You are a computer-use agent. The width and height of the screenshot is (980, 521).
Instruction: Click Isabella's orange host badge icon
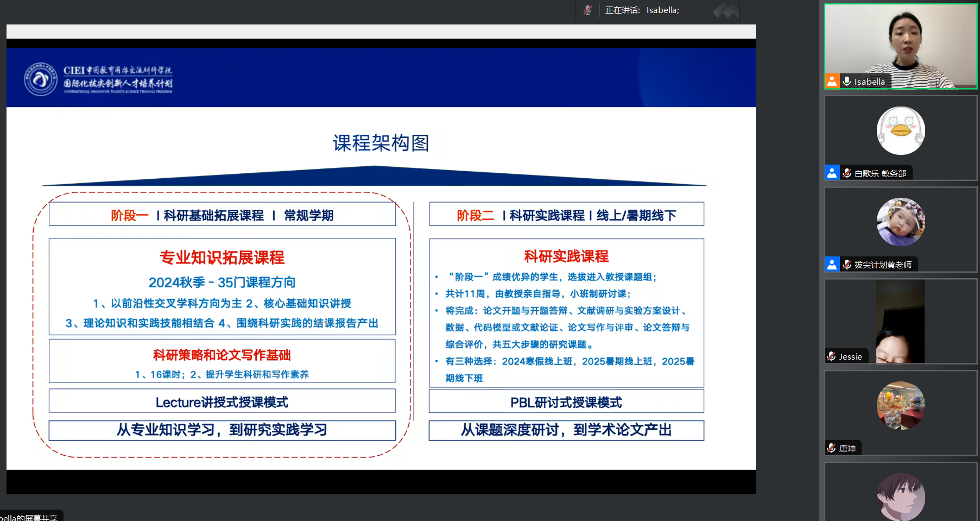(832, 81)
